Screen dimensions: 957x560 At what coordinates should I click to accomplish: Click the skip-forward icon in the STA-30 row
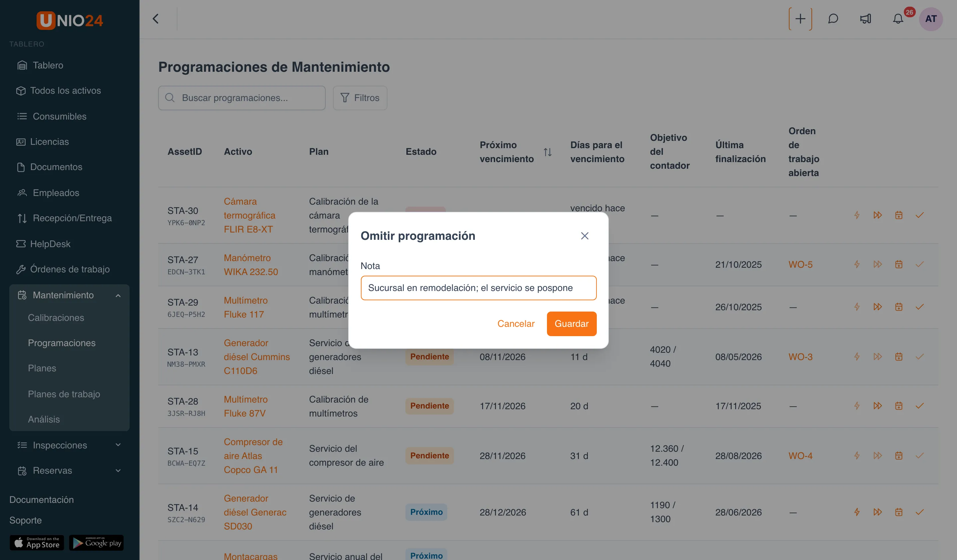coord(878,215)
